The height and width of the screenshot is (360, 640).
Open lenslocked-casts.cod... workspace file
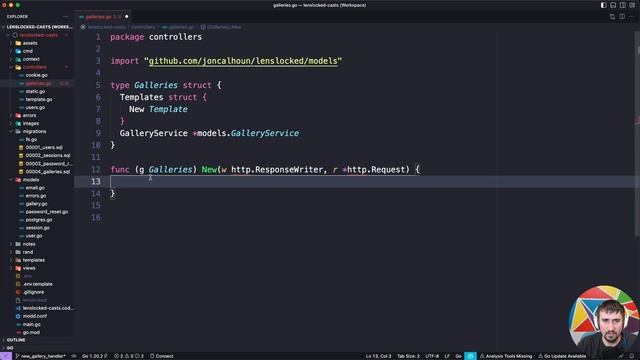[48, 308]
